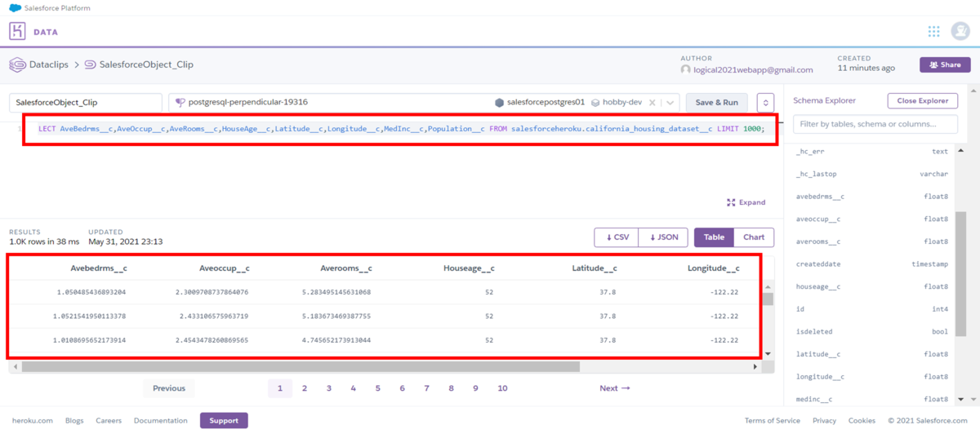Go to results page 3
This screenshot has height=434, width=980.
point(329,388)
